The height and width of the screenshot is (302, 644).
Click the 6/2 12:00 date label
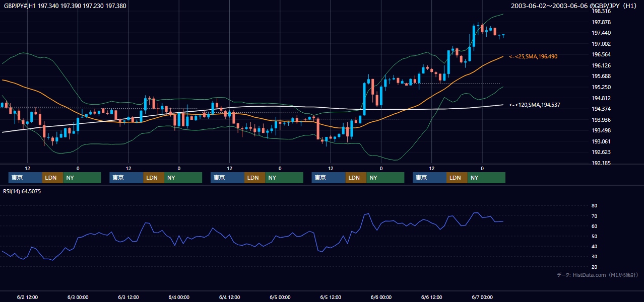27,297
